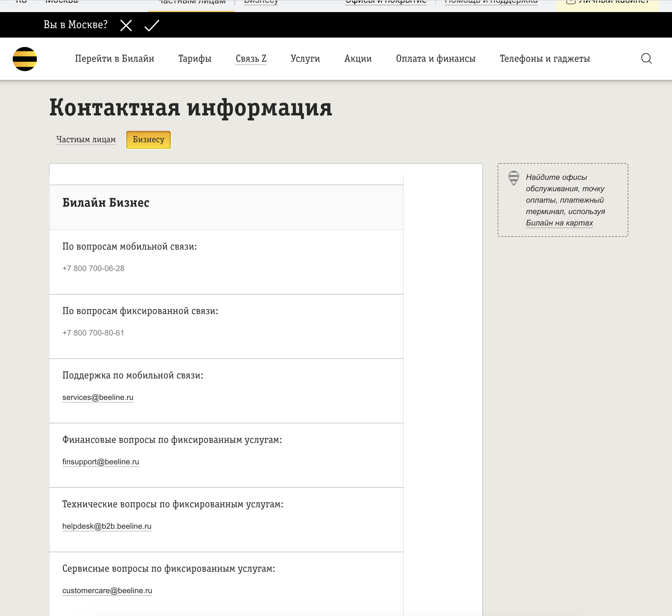Viewport: 672px width, 616px height.
Task: Open Оплата и финансы section
Action: click(x=436, y=59)
